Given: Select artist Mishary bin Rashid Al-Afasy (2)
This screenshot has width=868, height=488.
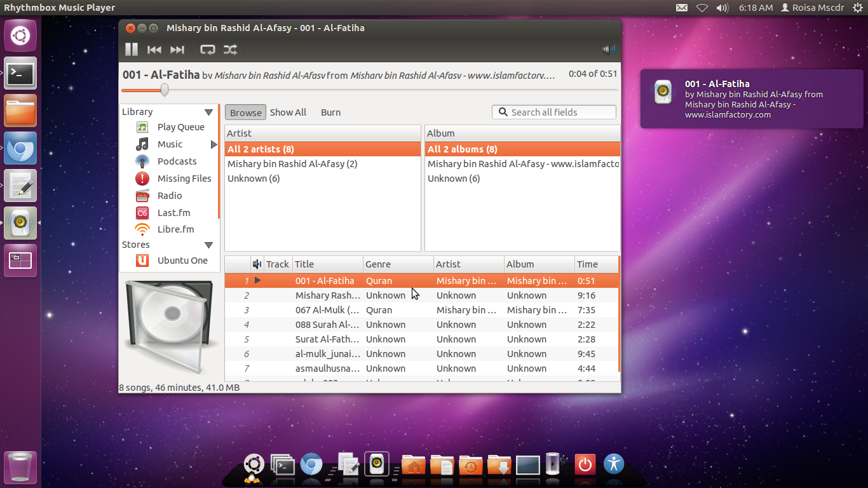Looking at the screenshot, I should tap(323, 164).
